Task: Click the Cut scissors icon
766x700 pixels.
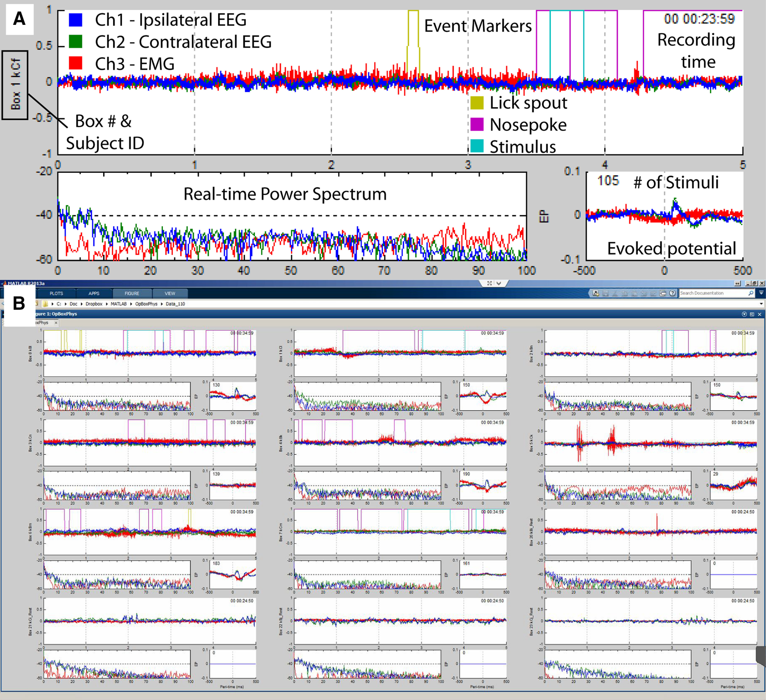Action: coord(615,293)
